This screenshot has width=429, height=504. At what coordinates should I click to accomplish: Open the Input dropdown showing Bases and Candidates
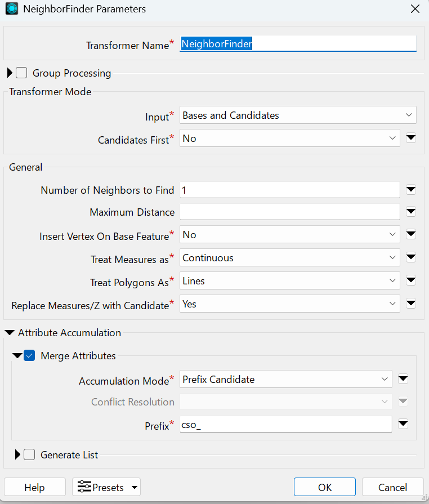click(x=298, y=115)
